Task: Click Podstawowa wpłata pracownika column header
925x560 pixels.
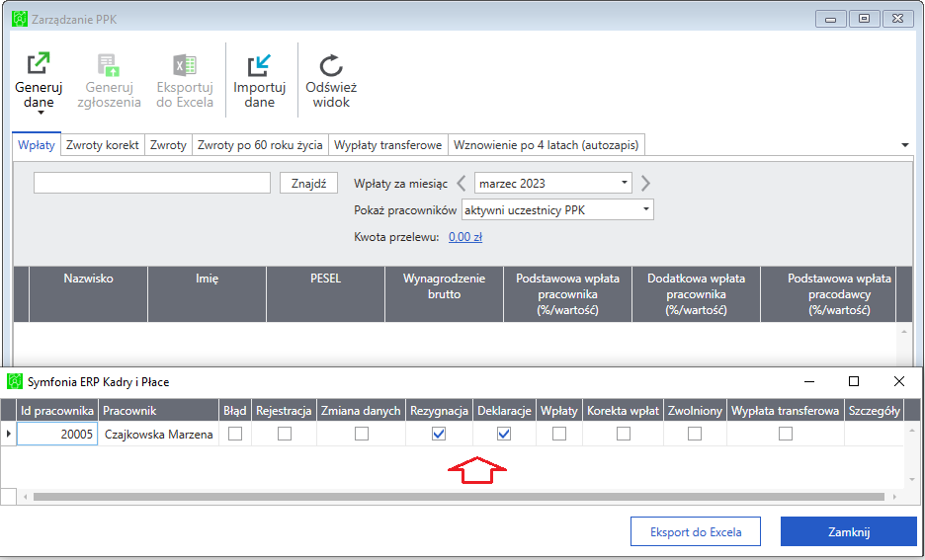Action: tap(567, 293)
